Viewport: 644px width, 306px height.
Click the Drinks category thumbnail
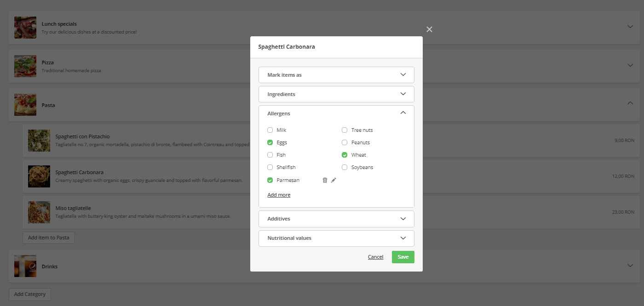click(x=25, y=266)
